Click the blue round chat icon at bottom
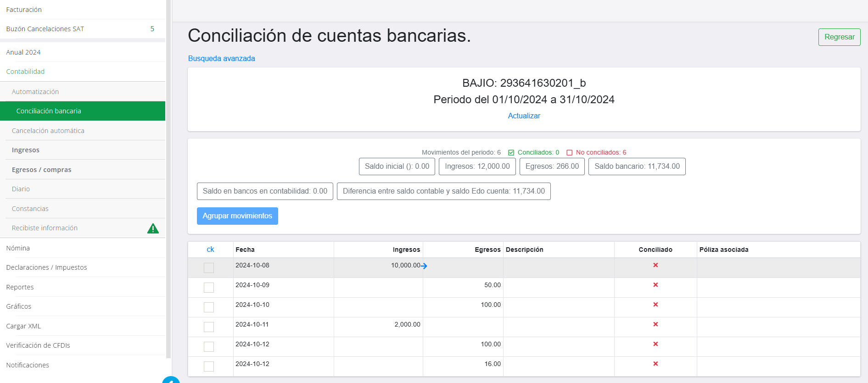 [171, 380]
